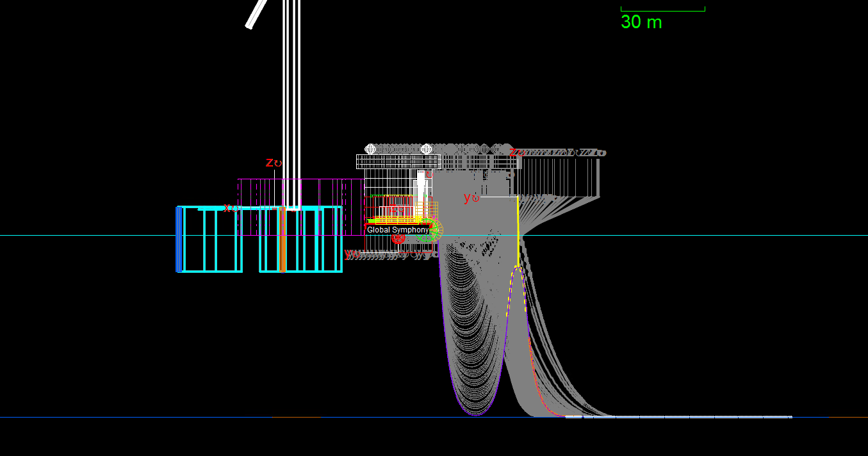This screenshot has height=456, width=868.
Task: Select the Global Symphony vessel label
Action: tap(398, 230)
